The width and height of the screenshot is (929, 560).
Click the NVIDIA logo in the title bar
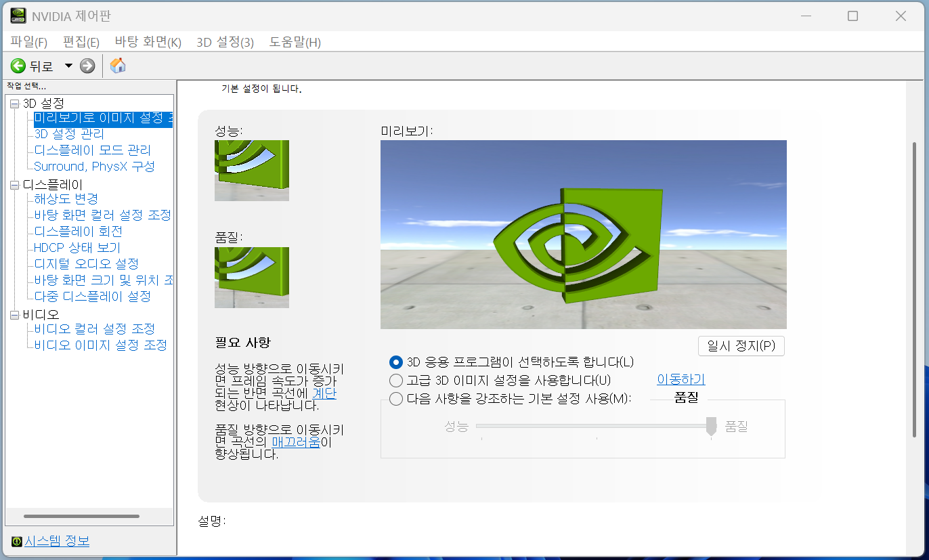pyautogui.click(x=17, y=15)
